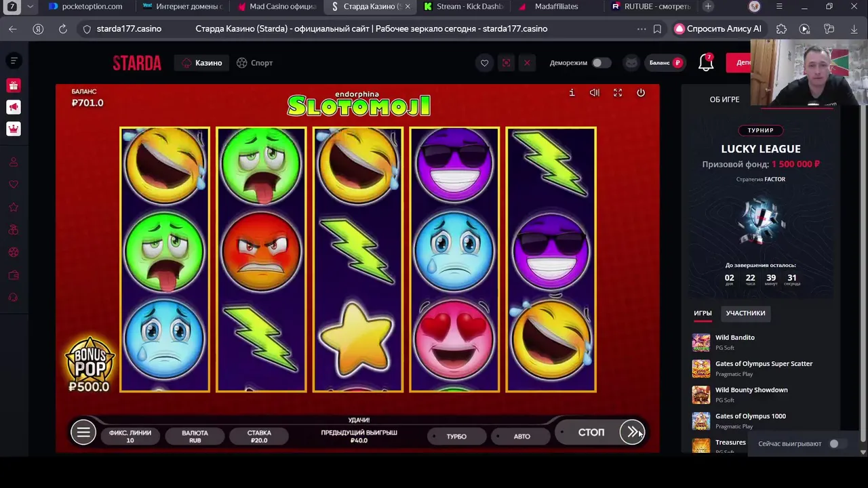Open a new browser tab

click(708, 6)
